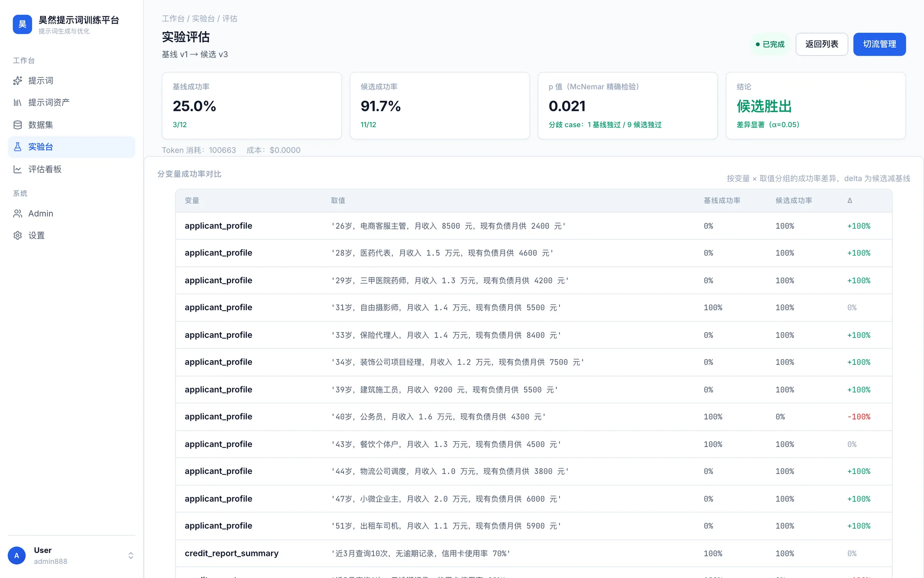Click the 昊 platform logo icon

[22, 24]
